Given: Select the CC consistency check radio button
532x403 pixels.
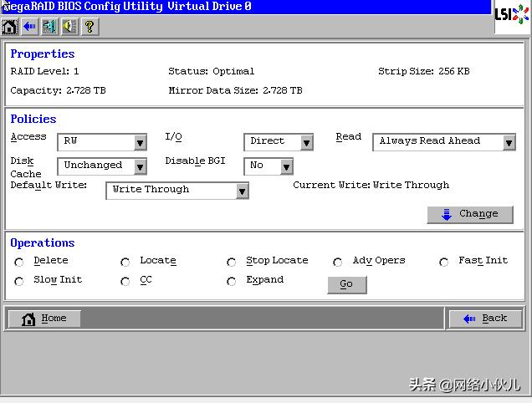Looking at the screenshot, I should (125, 281).
